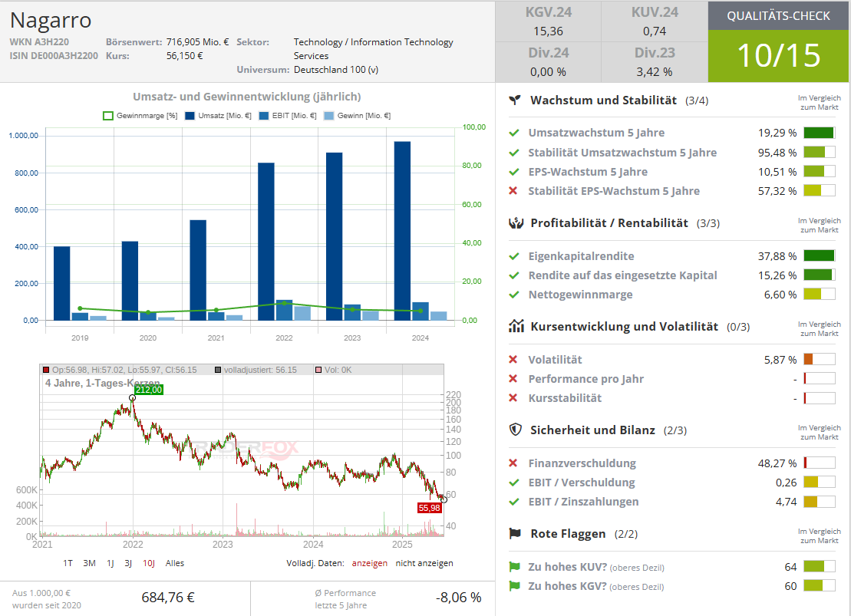Click 'nicht anzeigen' for Volladj. Daten

424,563
